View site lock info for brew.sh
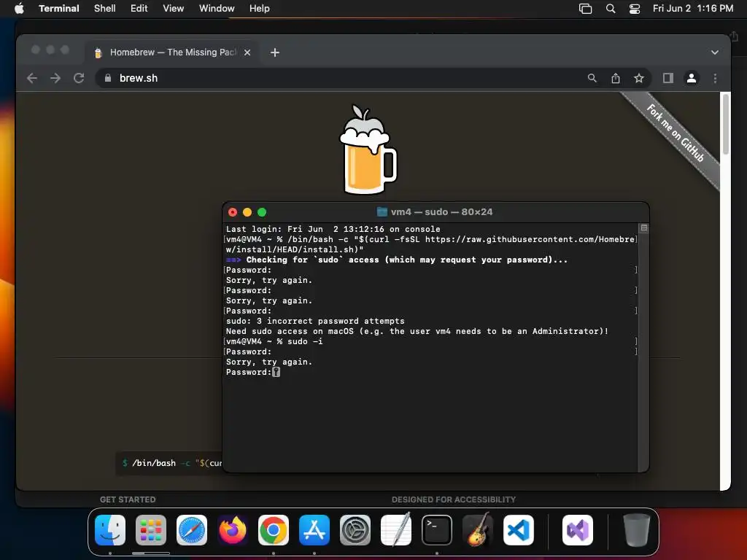This screenshot has height=560, width=747. click(108, 78)
